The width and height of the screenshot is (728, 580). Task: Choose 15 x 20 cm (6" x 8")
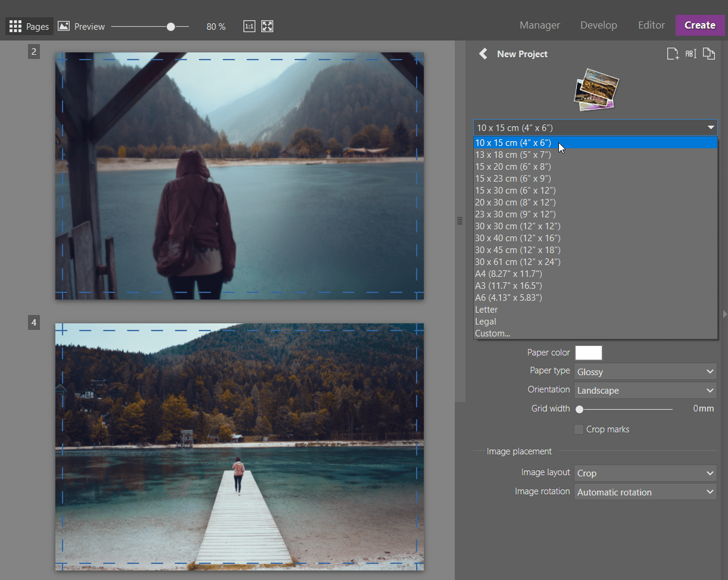[595, 167]
